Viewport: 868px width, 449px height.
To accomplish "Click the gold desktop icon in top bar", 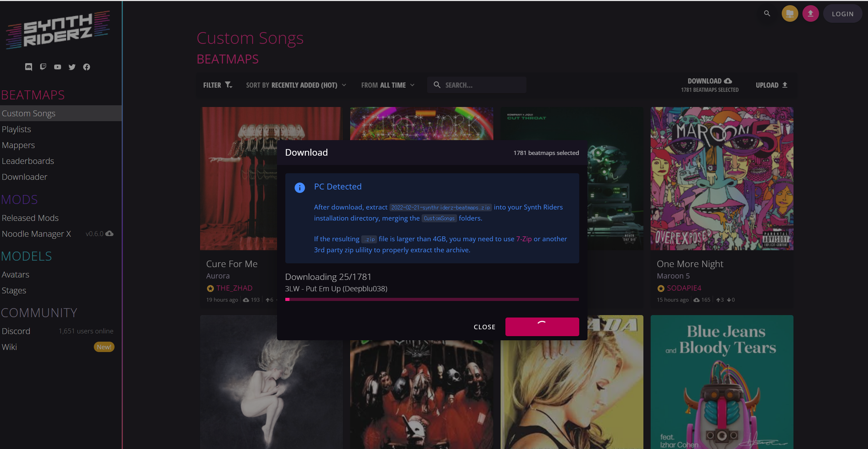I will coord(790,14).
